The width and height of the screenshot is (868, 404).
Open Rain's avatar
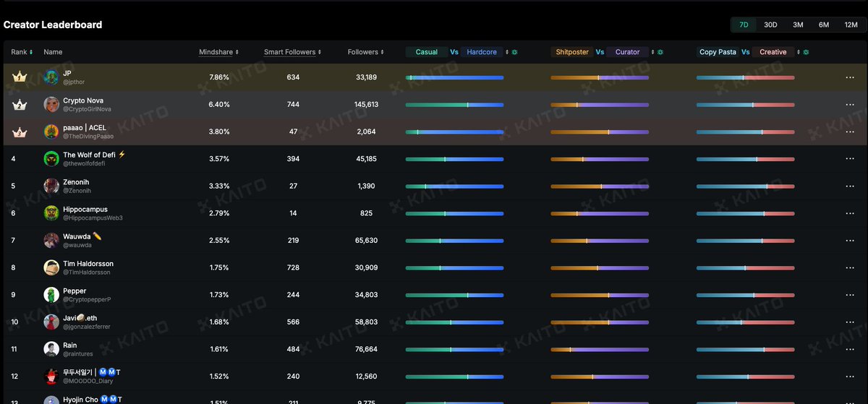(x=51, y=349)
